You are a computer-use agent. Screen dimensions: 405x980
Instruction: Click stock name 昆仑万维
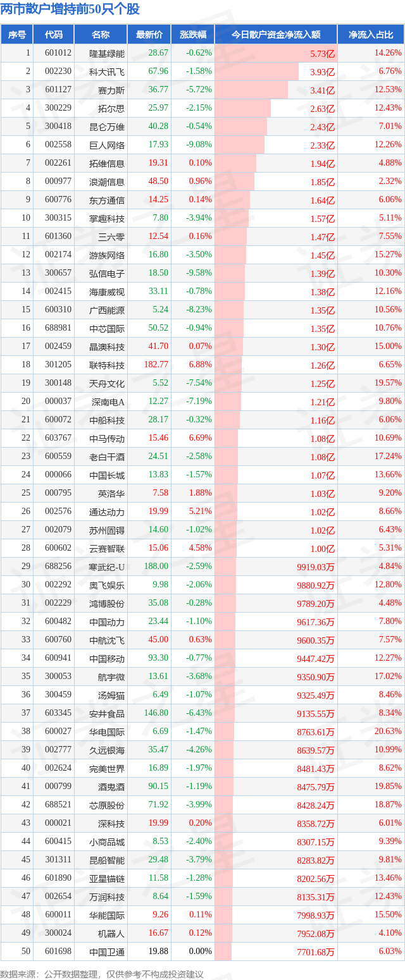coord(107,127)
